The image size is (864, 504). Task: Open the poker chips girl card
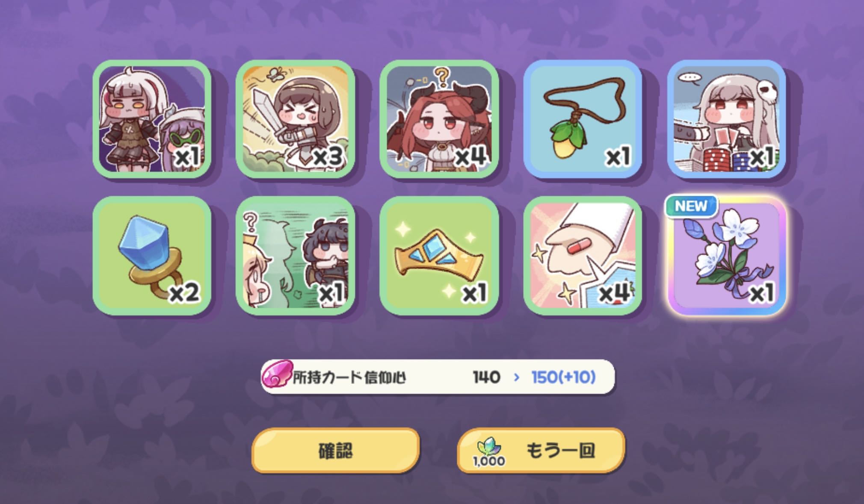click(x=726, y=119)
